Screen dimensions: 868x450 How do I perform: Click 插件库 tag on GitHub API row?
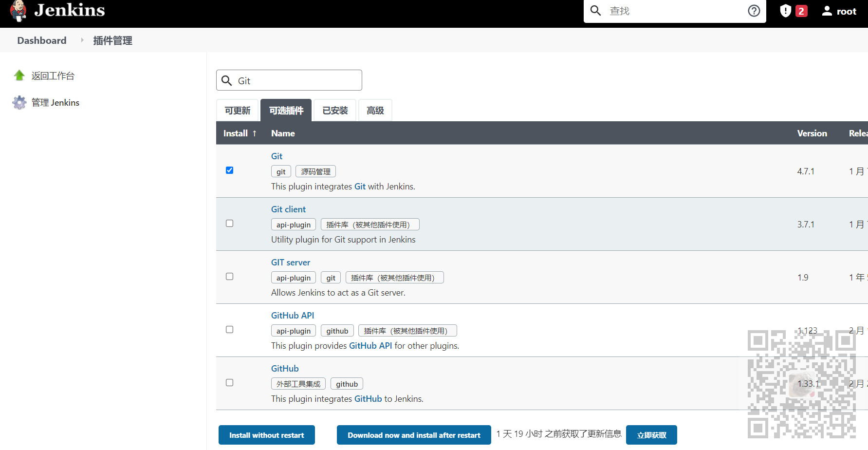407,331
